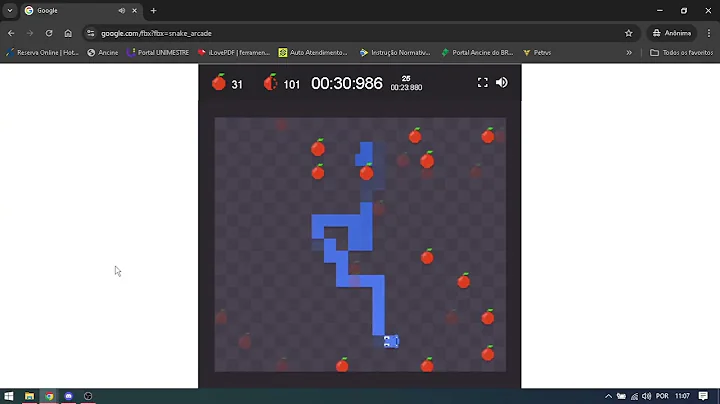Open Todos os favoritos folder
Image resolution: width=720 pixels, height=404 pixels.
[681, 52]
